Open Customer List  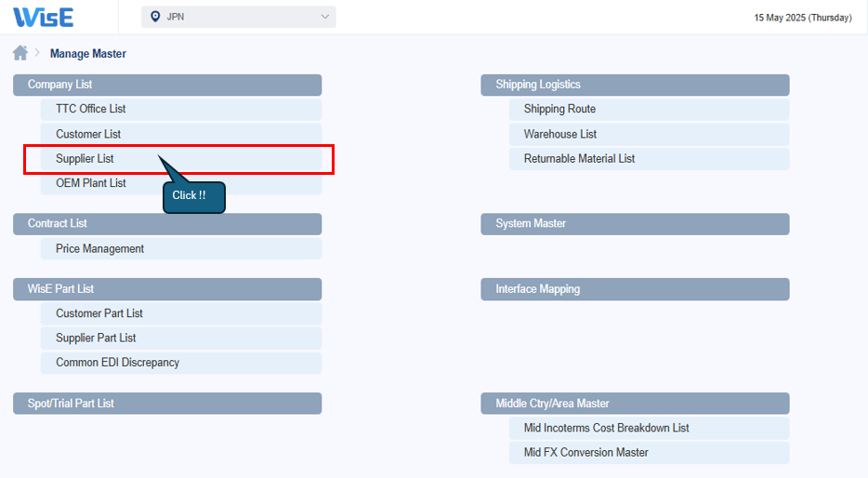coord(88,134)
